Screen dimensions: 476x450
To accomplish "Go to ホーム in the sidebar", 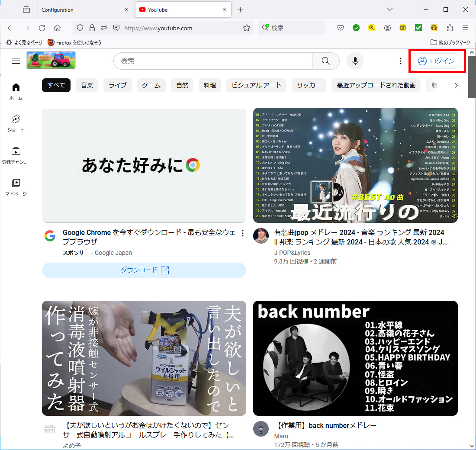I will point(16,91).
